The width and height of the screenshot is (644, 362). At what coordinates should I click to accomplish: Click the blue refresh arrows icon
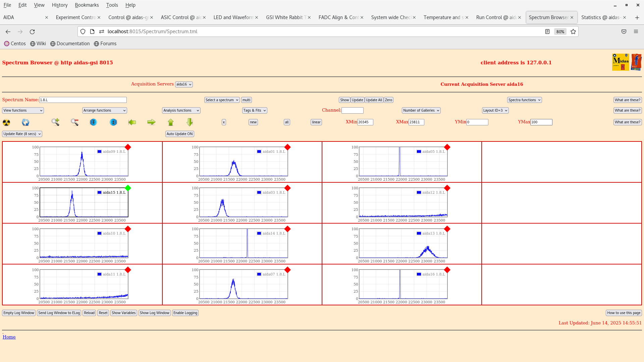(x=25, y=122)
